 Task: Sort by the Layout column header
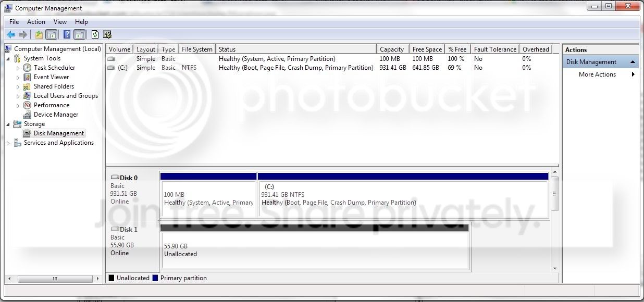(146, 49)
